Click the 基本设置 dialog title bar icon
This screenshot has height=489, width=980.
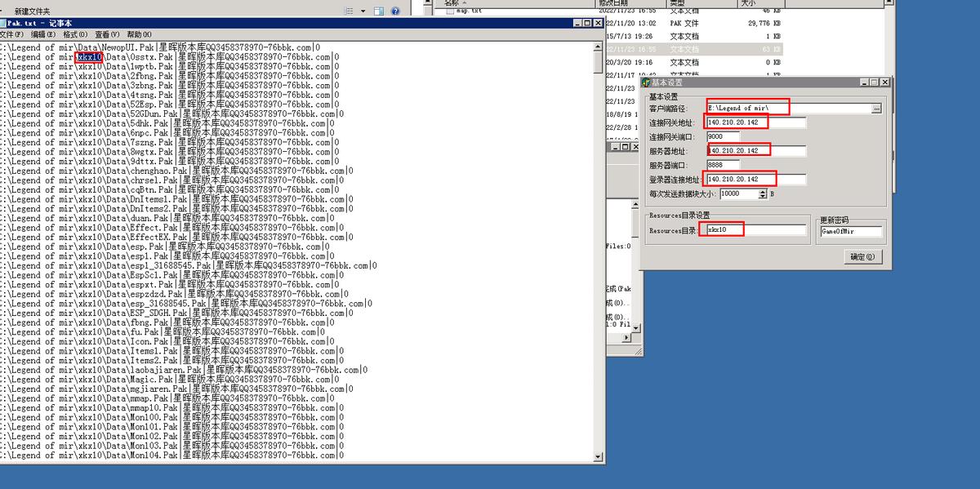pyautogui.click(x=645, y=82)
